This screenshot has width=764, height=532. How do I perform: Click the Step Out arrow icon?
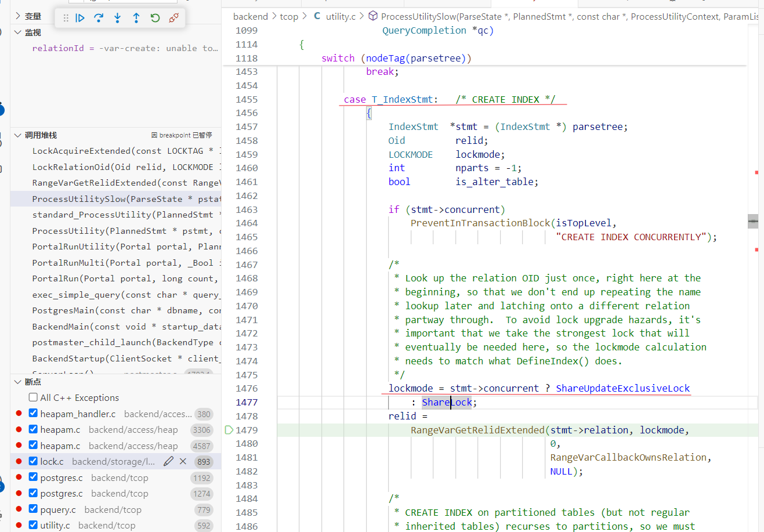click(x=136, y=18)
